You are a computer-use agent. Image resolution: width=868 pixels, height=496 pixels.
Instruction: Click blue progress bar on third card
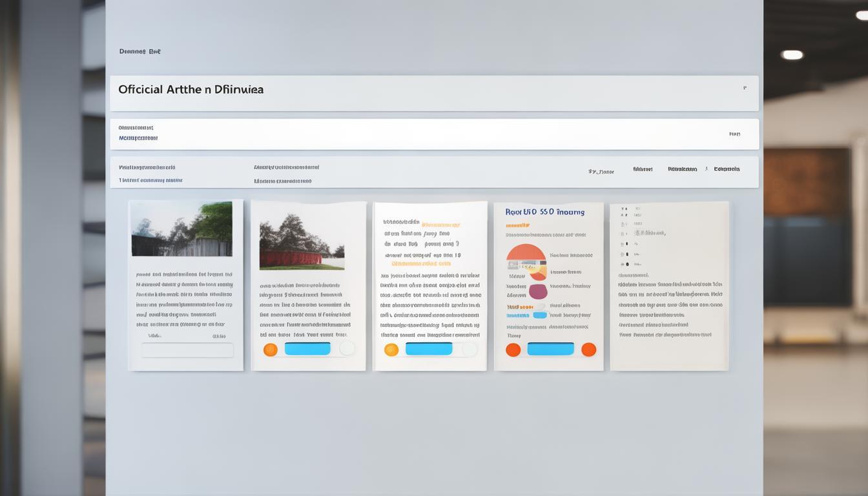(429, 349)
